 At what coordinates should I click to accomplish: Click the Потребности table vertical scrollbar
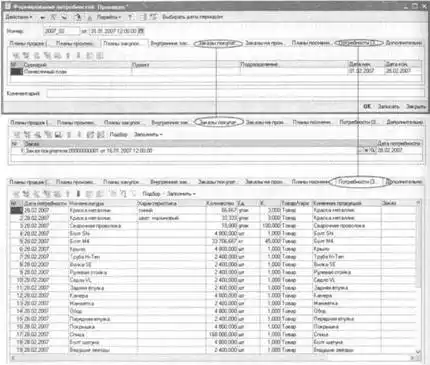point(418,277)
